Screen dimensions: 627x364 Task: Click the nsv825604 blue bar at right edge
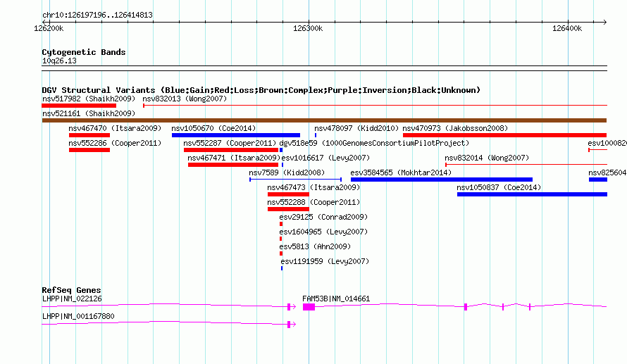[598, 180]
